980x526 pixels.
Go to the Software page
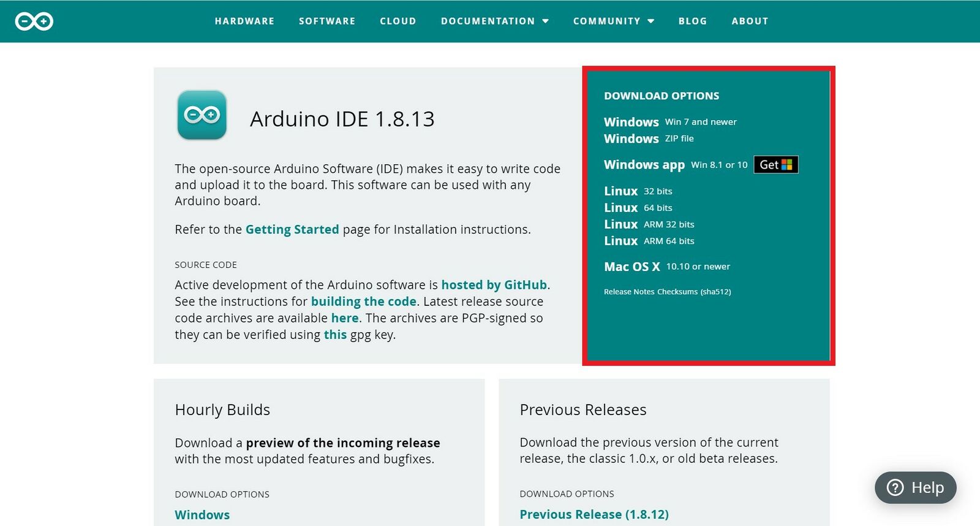pyautogui.click(x=327, y=21)
